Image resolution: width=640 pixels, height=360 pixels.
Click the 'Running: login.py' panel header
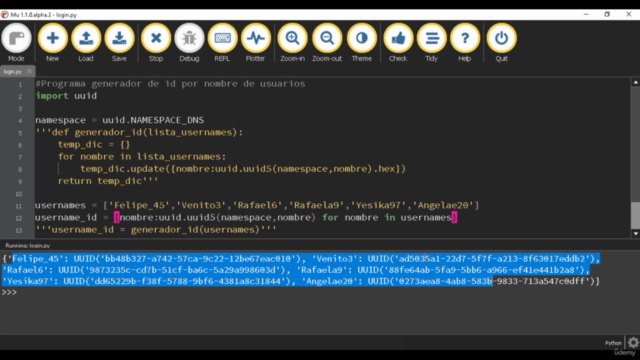[x=28, y=246]
